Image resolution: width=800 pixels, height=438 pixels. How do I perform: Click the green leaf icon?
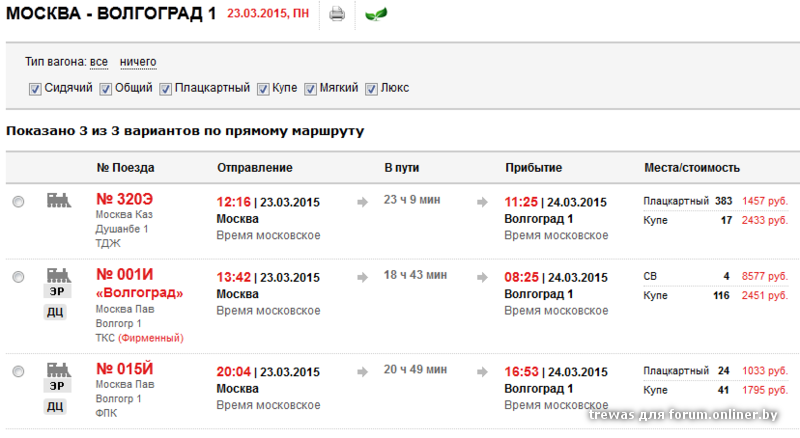(377, 15)
